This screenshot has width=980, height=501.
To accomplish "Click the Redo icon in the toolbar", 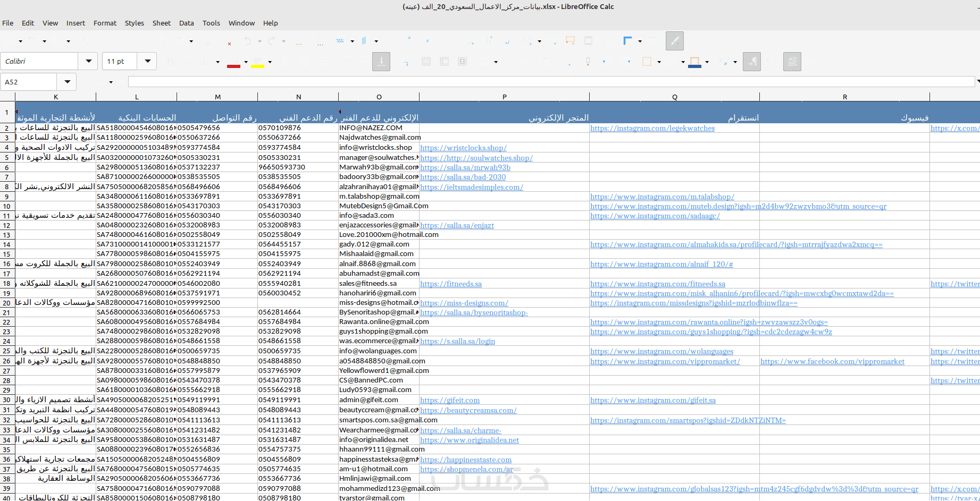I will click(x=271, y=41).
